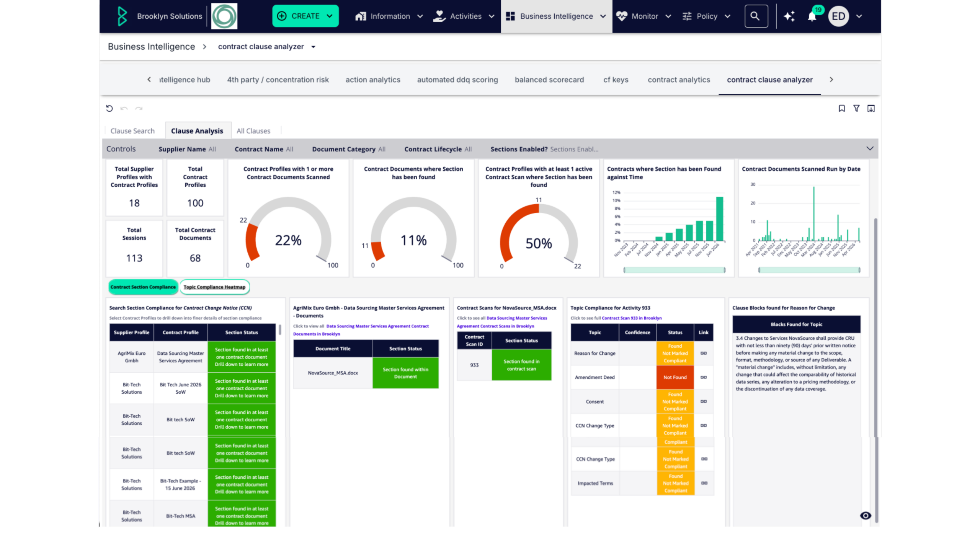980x551 pixels.
Task: Click the CREATE button
Action: tap(305, 16)
